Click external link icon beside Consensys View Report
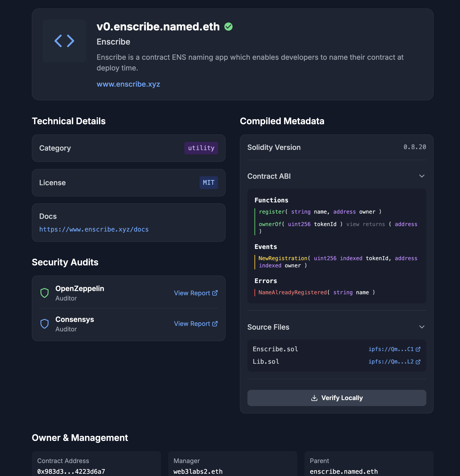This screenshot has height=476, width=460. tap(215, 324)
